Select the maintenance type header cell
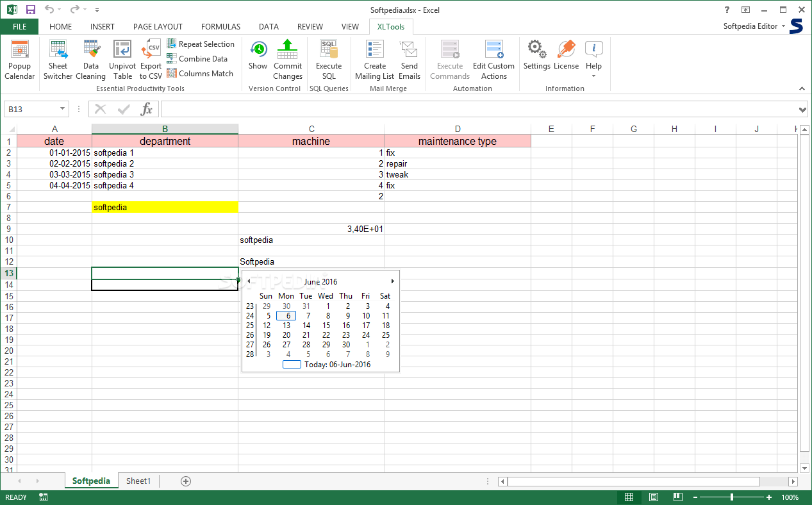Screen dimensions: 812x505 (458, 141)
